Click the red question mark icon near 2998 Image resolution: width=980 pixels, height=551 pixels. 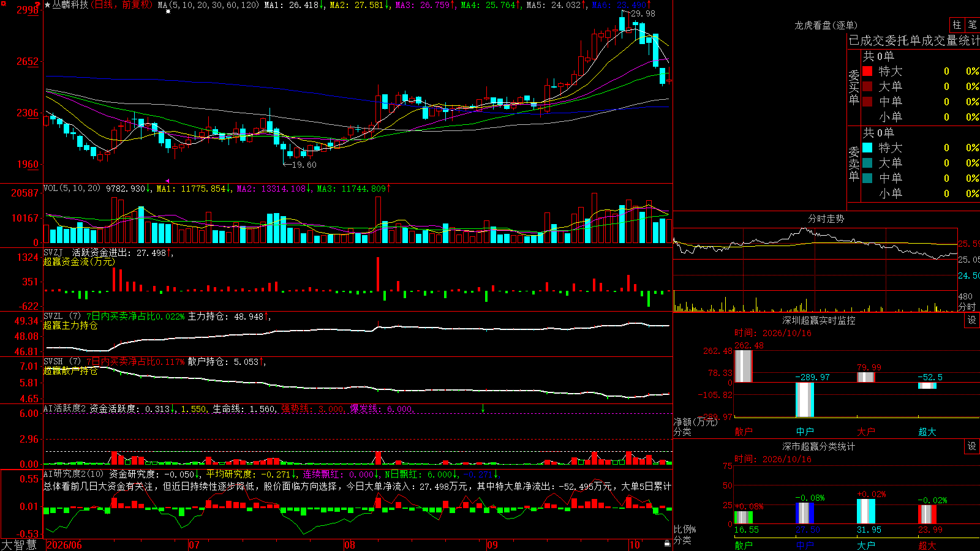point(38,5)
